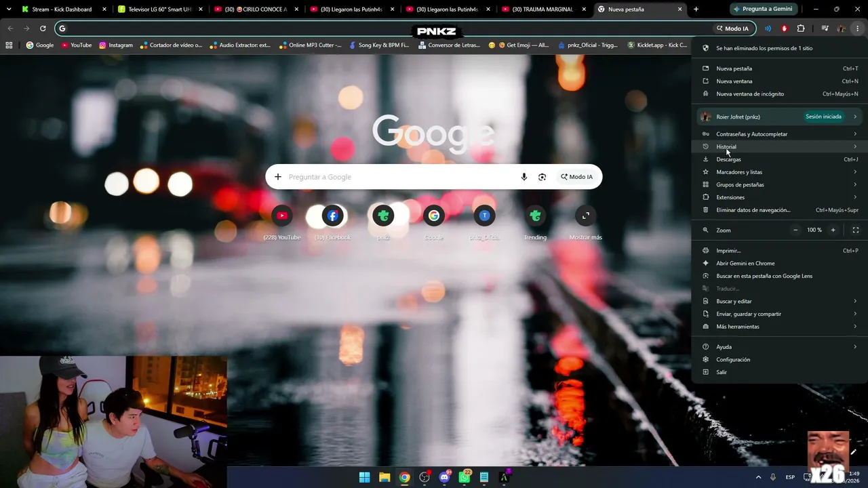The image size is (868, 488).
Task: Open the Facebook shortcut tile
Action: tap(332, 216)
